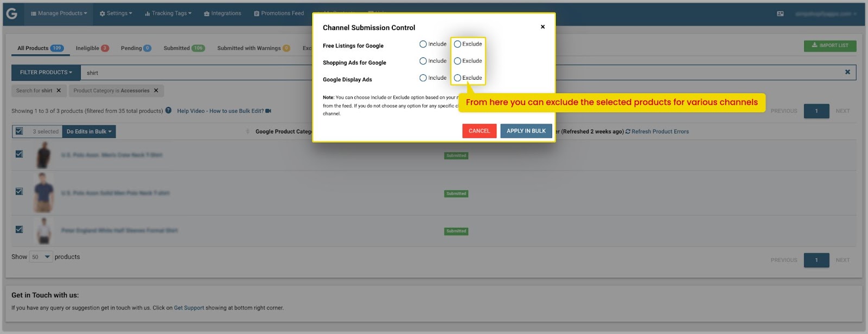Click the ID card icon in the header
The width and height of the screenshot is (868, 334).
[x=780, y=14]
